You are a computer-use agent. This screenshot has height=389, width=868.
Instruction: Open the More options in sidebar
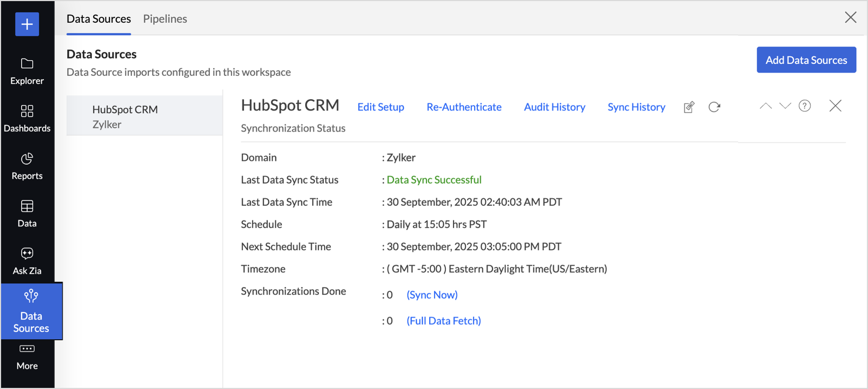tap(27, 357)
